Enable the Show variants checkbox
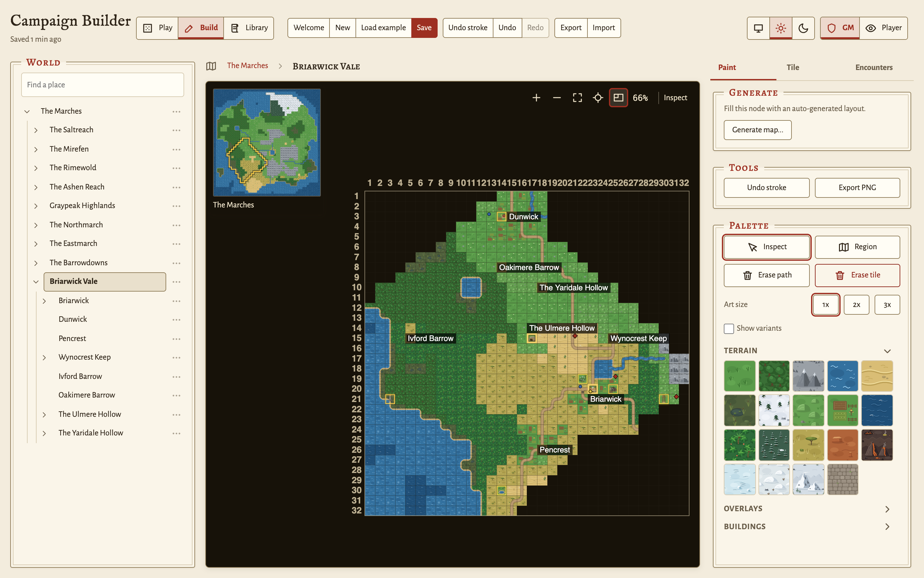The height and width of the screenshot is (578, 924). (729, 328)
